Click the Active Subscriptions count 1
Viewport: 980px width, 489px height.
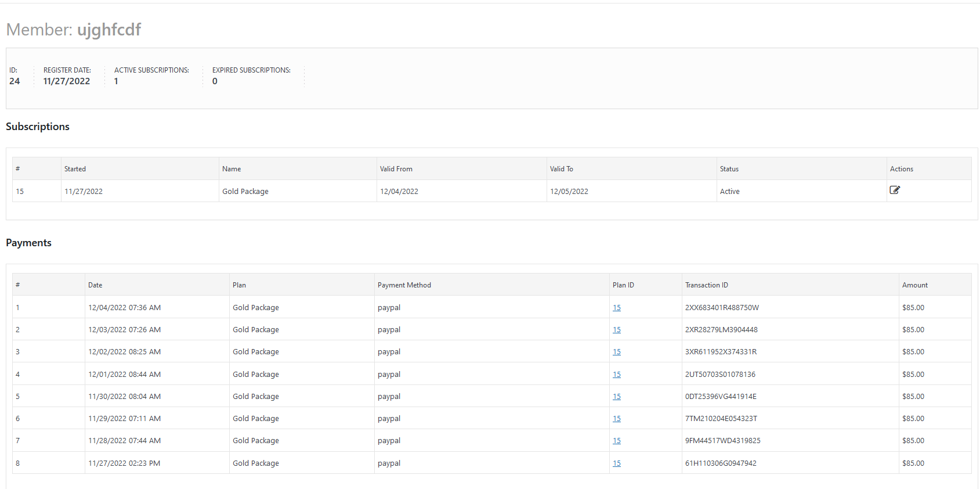(x=116, y=81)
